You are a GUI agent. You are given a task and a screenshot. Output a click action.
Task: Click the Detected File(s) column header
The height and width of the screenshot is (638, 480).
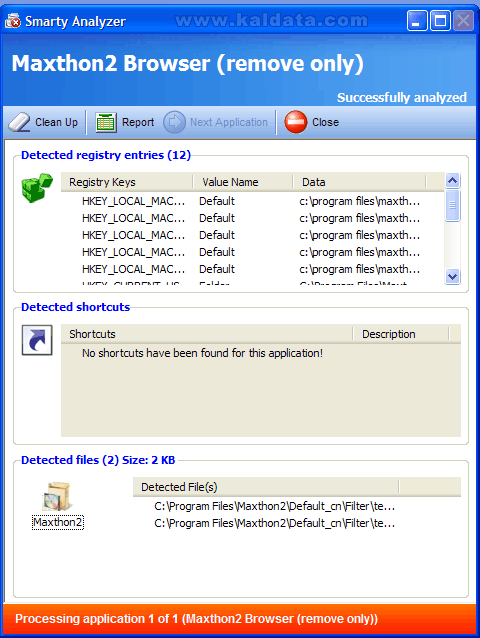pos(266,487)
